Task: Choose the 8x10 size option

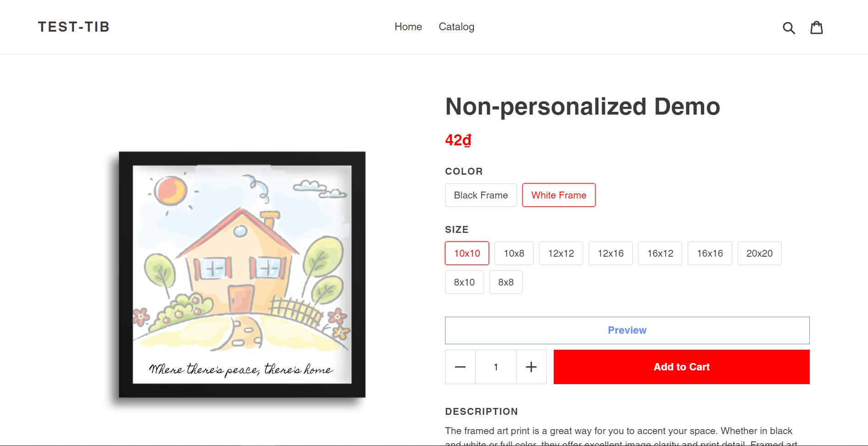Action: click(464, 282)
